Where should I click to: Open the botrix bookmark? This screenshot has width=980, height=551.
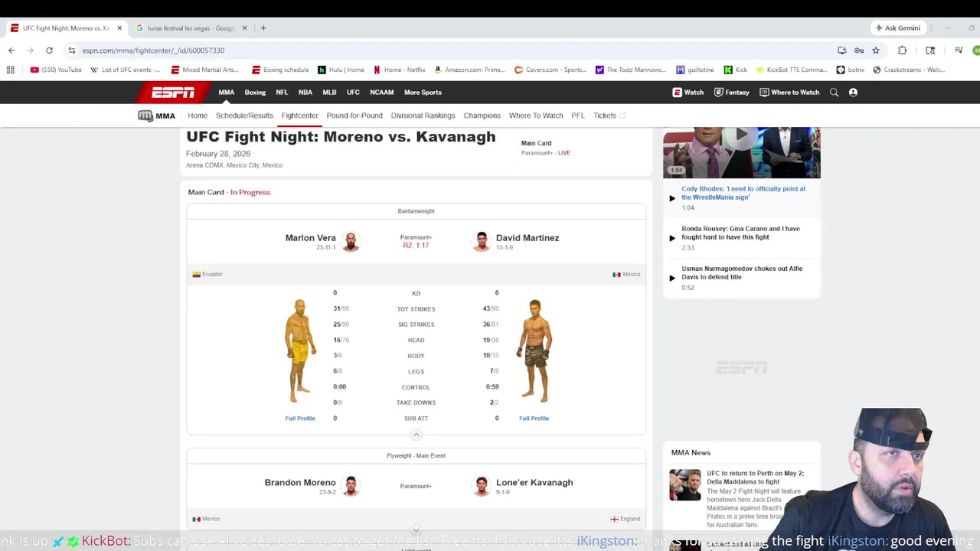click(851, 70)
